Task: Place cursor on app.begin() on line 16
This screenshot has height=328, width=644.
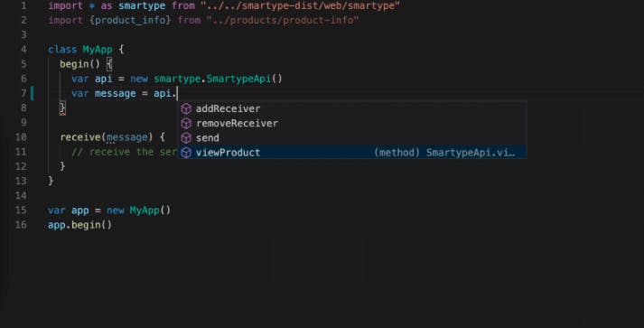Action: pyautogui.click(x=79, y=225)
